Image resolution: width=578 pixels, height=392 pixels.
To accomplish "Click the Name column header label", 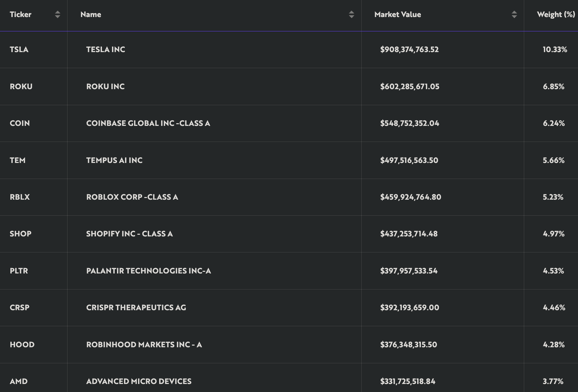I will click(x=91, y=14).
